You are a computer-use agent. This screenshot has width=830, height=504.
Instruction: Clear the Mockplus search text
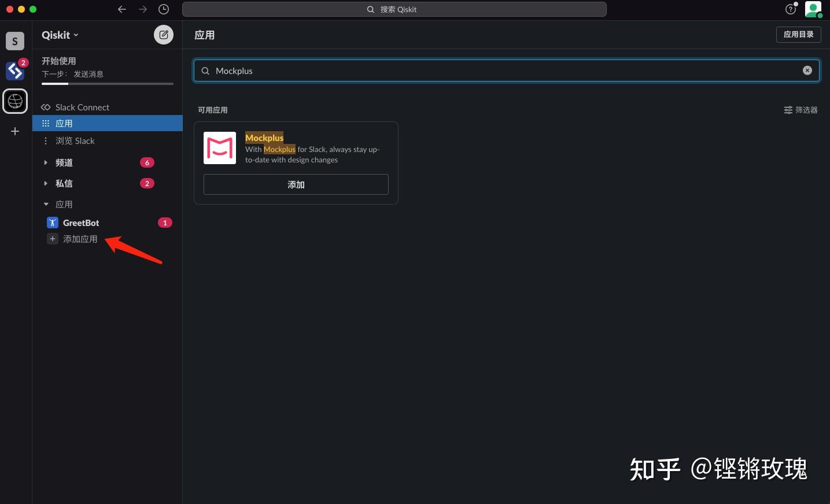tap(807, 71)
